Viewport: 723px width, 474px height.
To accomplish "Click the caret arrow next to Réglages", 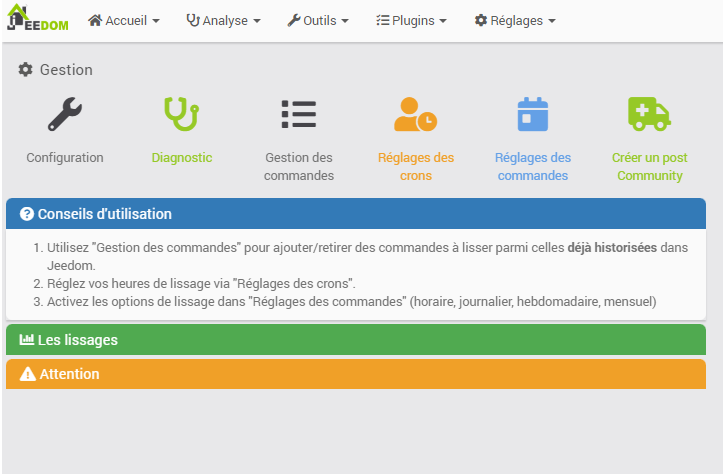I will click(x=552, y=21).
